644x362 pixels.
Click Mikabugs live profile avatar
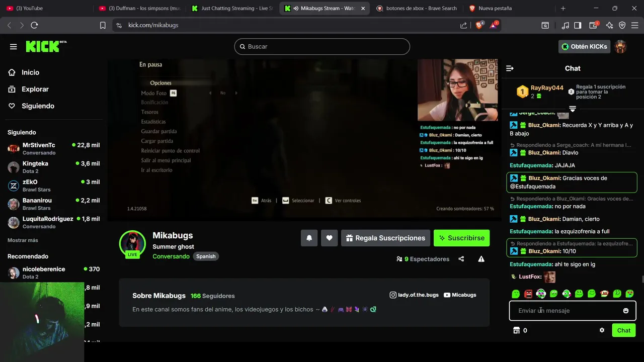click(132, 244)
